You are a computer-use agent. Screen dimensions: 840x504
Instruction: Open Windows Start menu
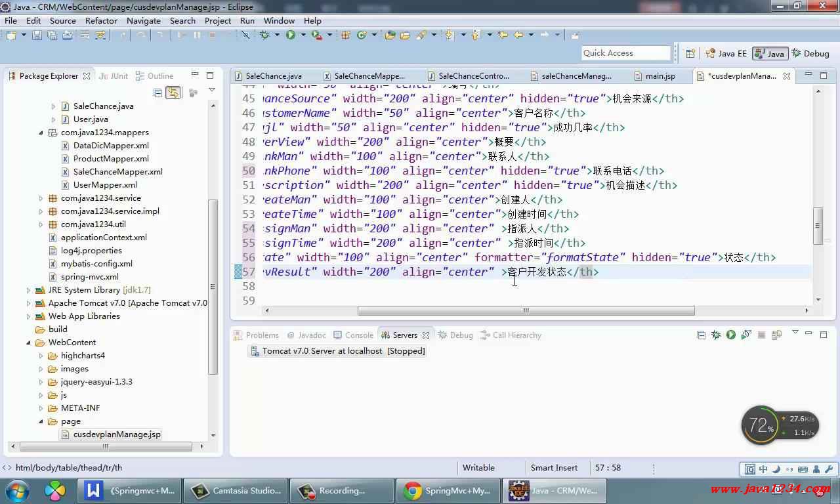(17, 490)
